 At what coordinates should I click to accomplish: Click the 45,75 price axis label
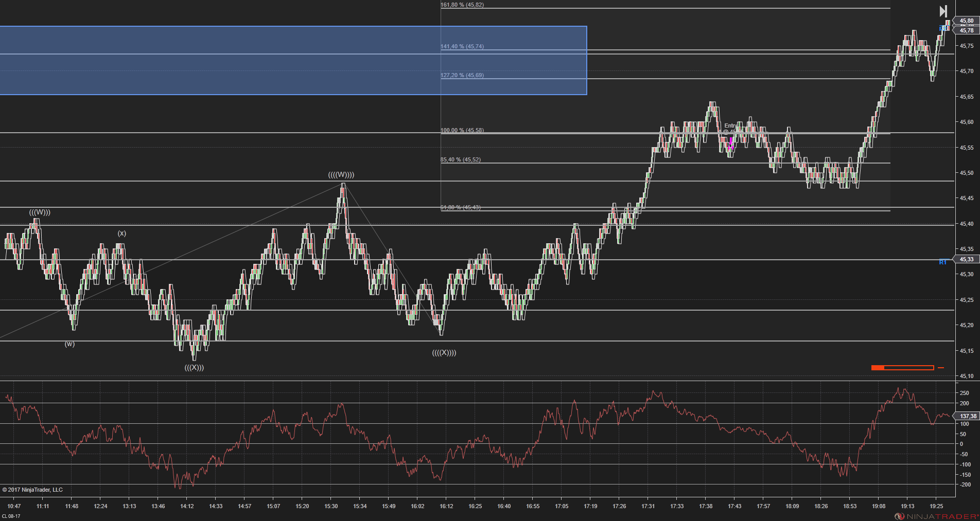point(967,46)
